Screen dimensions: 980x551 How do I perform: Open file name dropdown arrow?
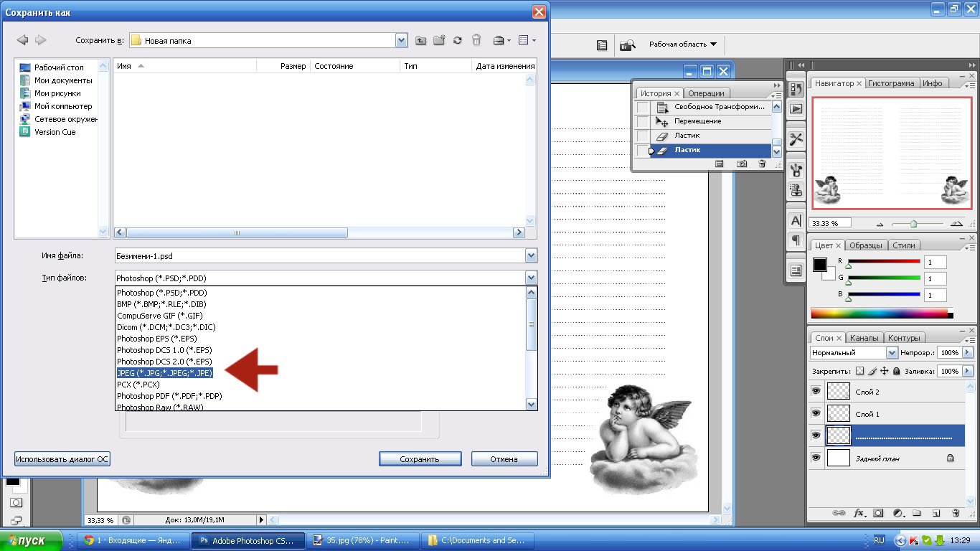(x=531, y=255)
